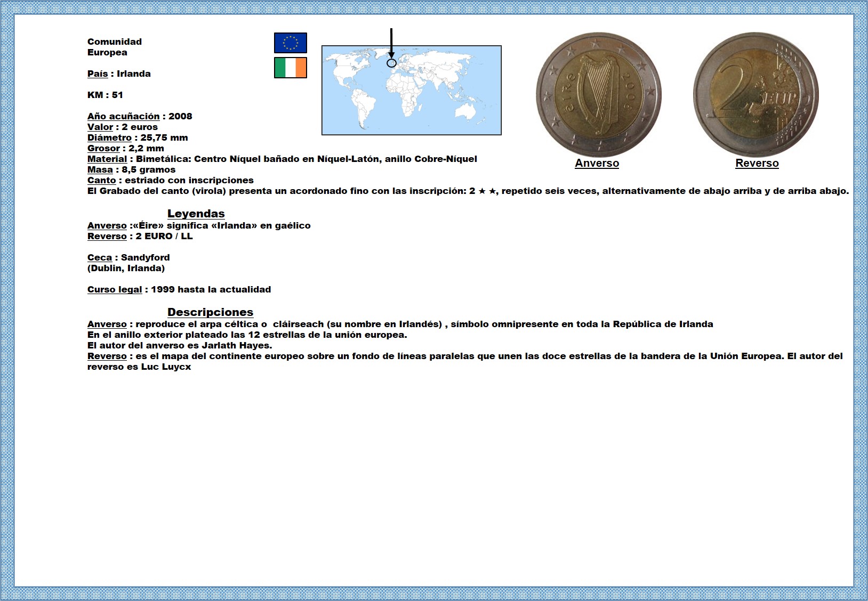Click the KM : 51 catalog line
This screenshot has height=601, width=868.
pos(105,95)
